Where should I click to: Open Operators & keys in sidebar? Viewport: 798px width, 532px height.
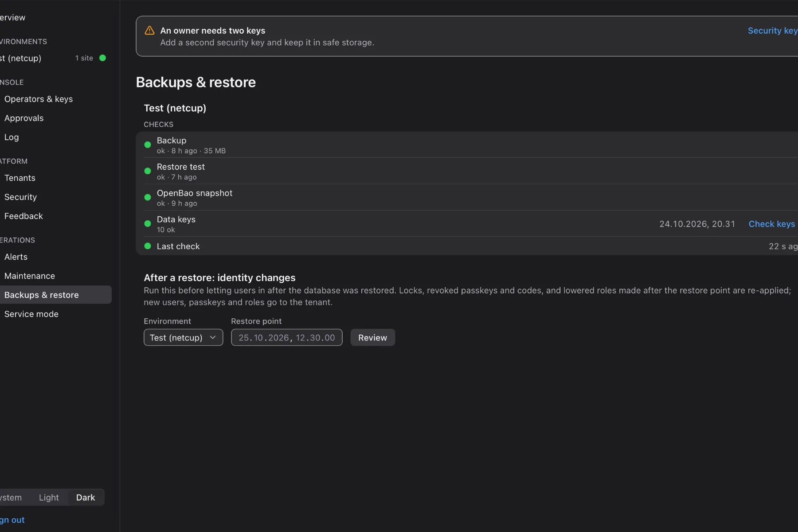[x=39, y=99]
